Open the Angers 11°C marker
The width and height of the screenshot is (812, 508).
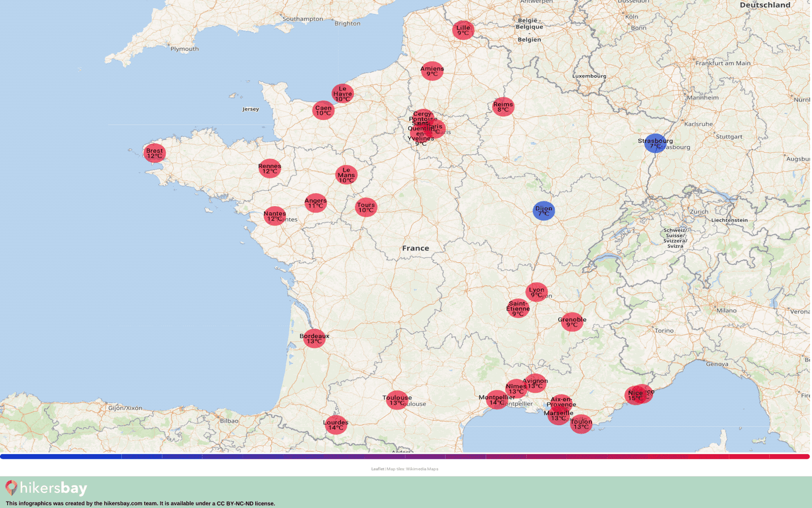[x=315, y=203]
